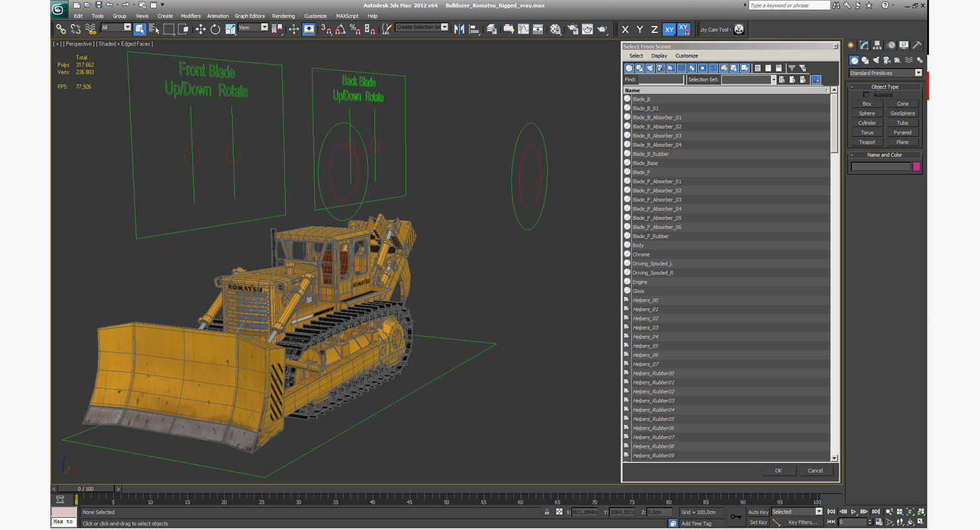Sort list by Name column header
This screenshot has width=980, height=530.
pos(726,90)
